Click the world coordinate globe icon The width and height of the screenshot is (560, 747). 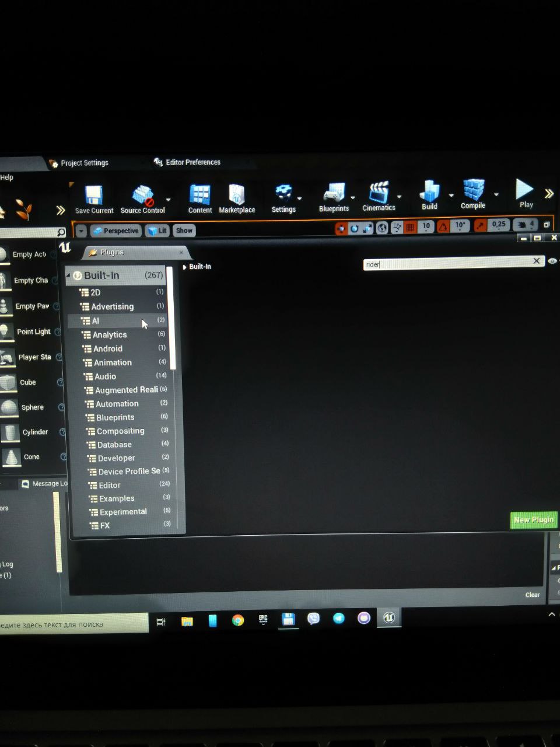tap(382, 228)
